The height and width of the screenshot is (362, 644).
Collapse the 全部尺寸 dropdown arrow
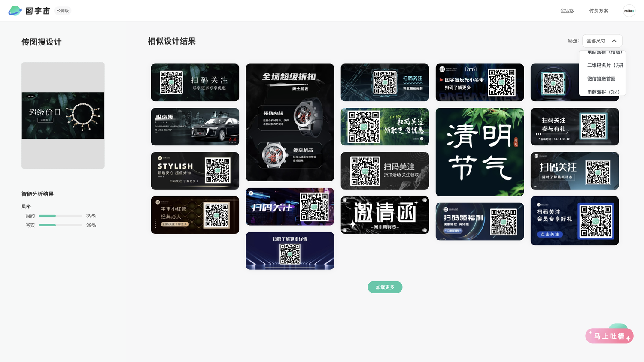[x=614, y=41]
